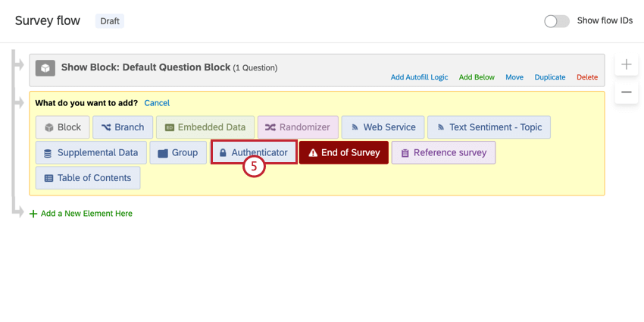Choose the Embedded Data element
Image resolution: width=644 pixels, height=322 pixels.
[x=205, y=127]
